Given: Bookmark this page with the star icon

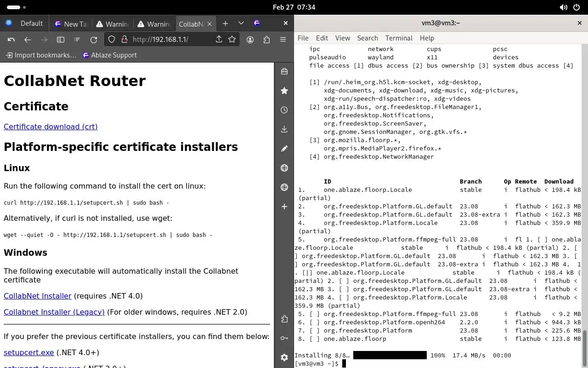Looking at the screenshot, I should tap(232, 40).
